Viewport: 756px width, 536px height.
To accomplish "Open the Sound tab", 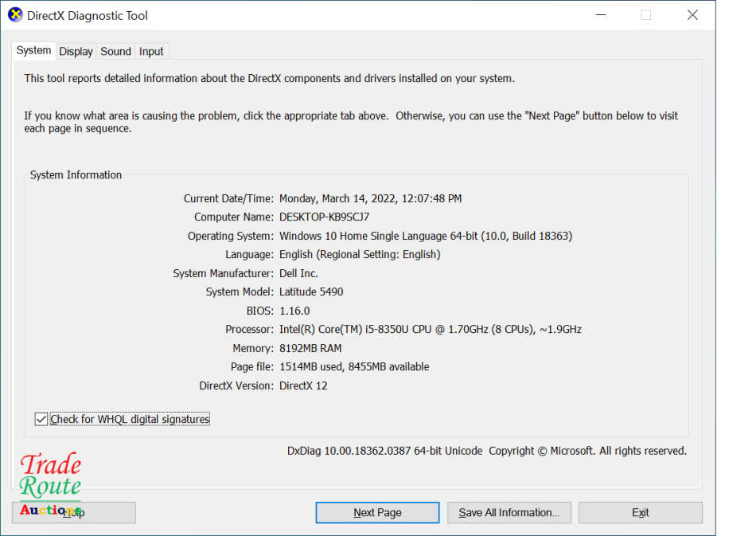I will [115, 51].
